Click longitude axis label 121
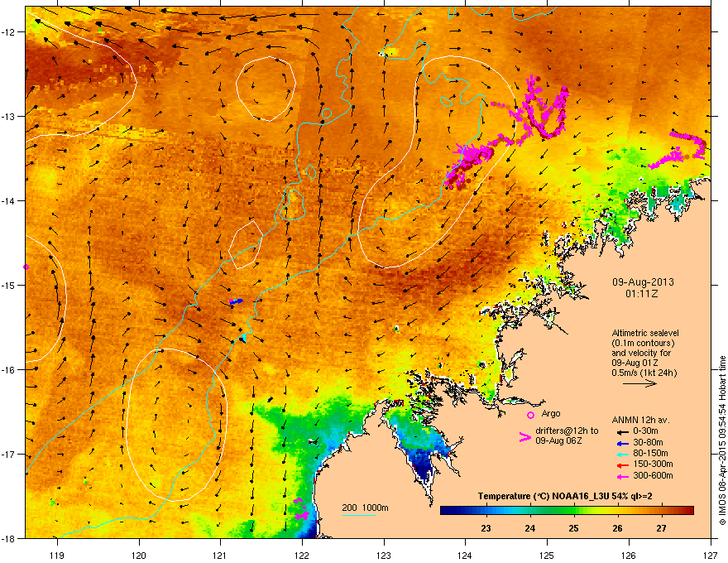728x563 pixels. point(220,556)
